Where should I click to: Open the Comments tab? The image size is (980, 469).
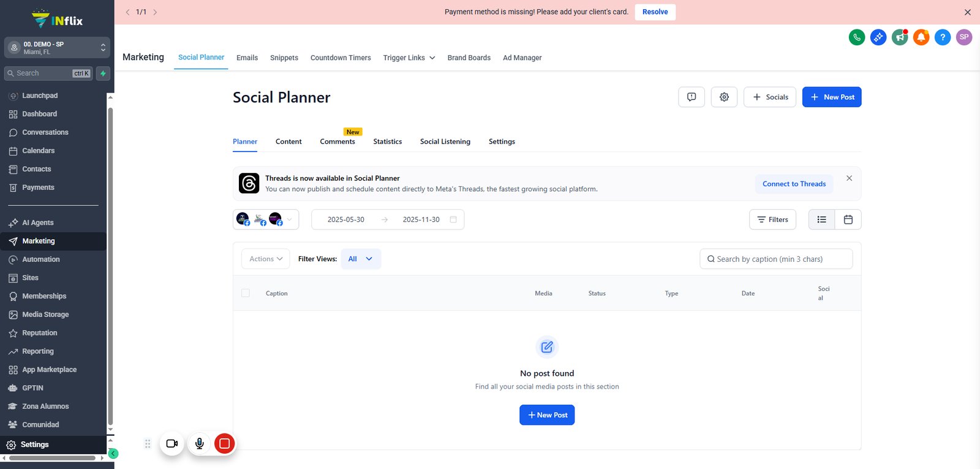pos(337,142)
